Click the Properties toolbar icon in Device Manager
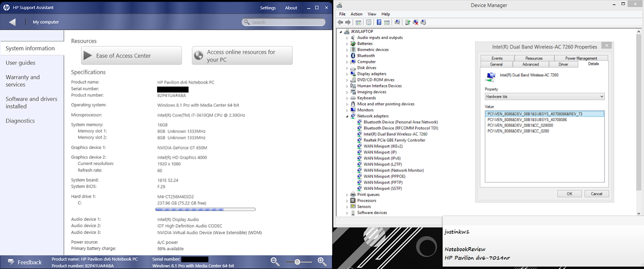Image resolution: width=644 pixels, height=269 pixels. coord(368,22)
